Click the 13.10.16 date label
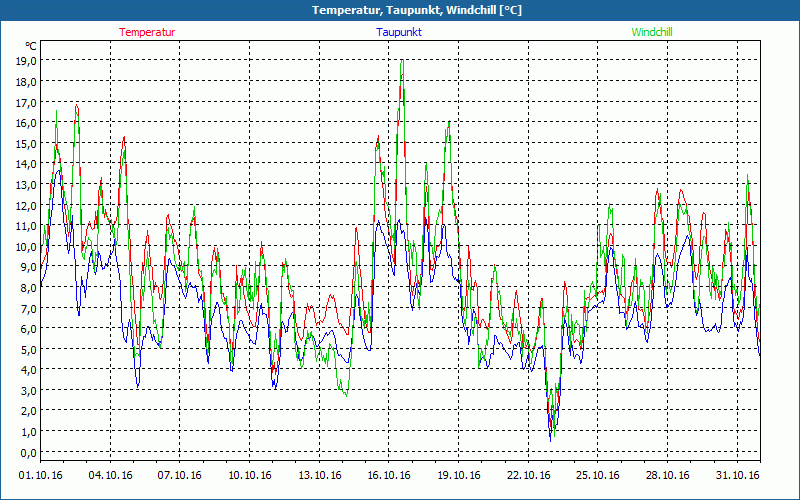Screen dimensions: 800x500 [x=319, y=475]
